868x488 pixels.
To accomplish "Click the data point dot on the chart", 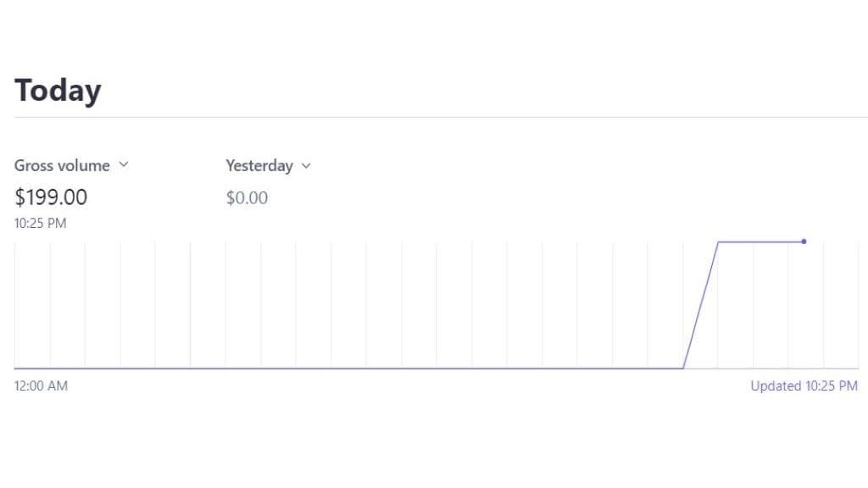I will coord(804,241).
